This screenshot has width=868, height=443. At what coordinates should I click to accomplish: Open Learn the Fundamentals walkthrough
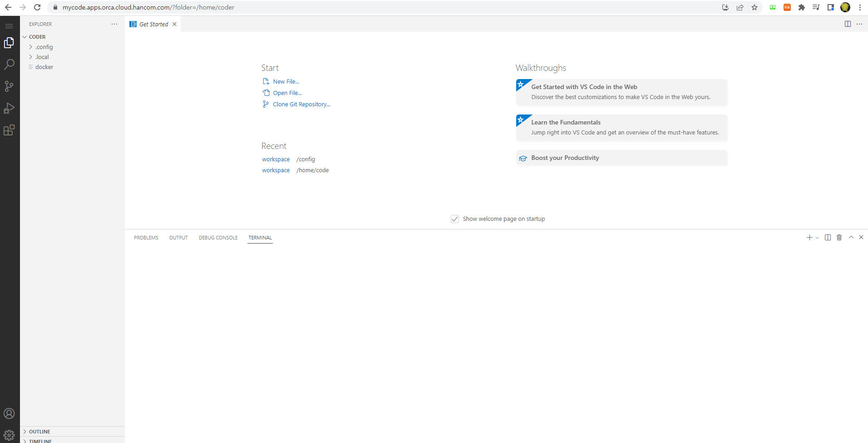coord(621,128)
